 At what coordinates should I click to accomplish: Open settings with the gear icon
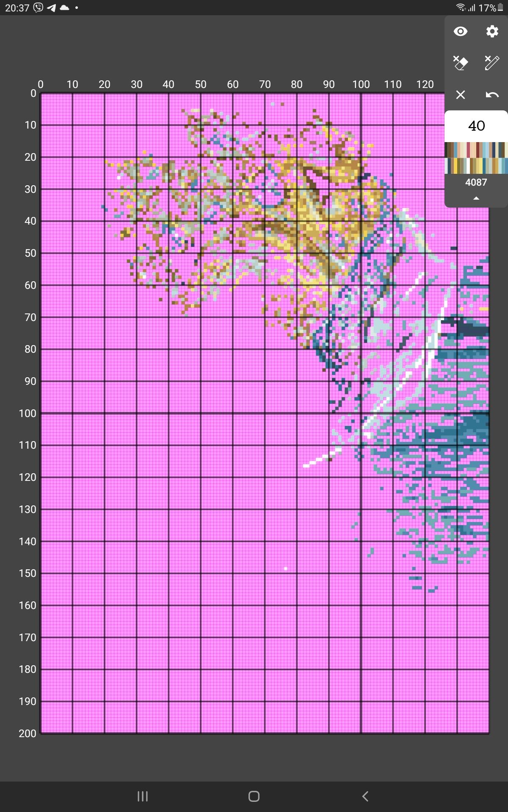[x=492, y=32]
